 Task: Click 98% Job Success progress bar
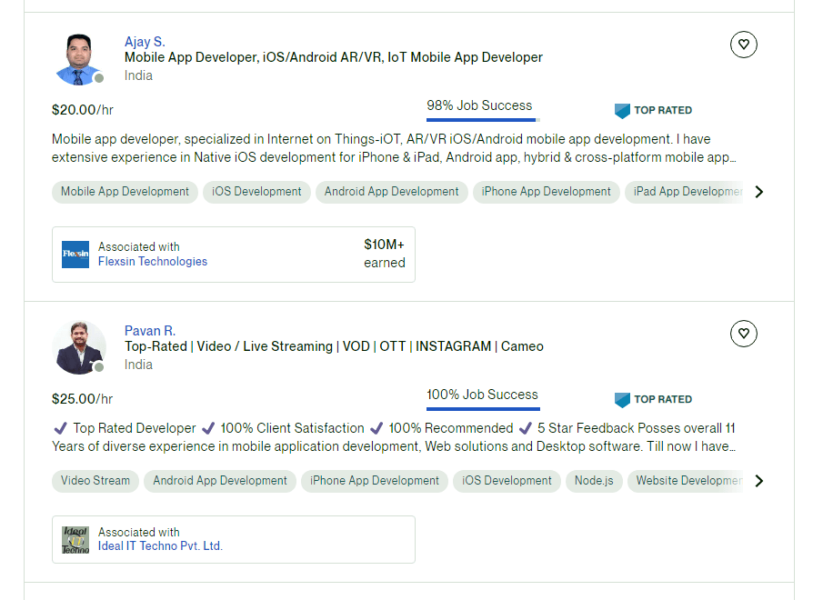482,120
